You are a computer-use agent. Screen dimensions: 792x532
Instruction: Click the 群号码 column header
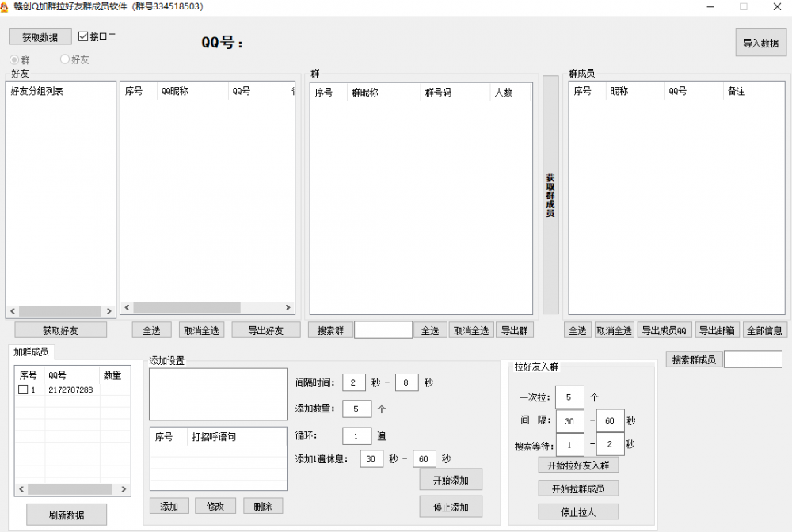455,93
